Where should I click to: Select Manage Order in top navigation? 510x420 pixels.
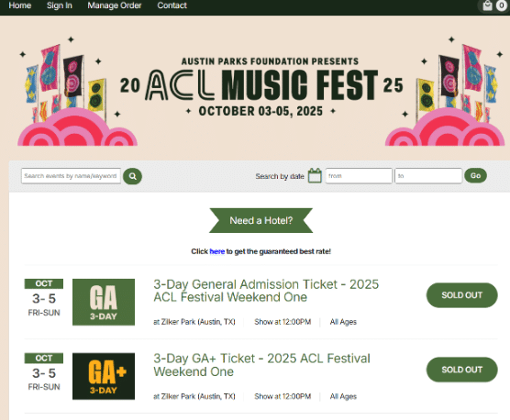tap(115, 6)
